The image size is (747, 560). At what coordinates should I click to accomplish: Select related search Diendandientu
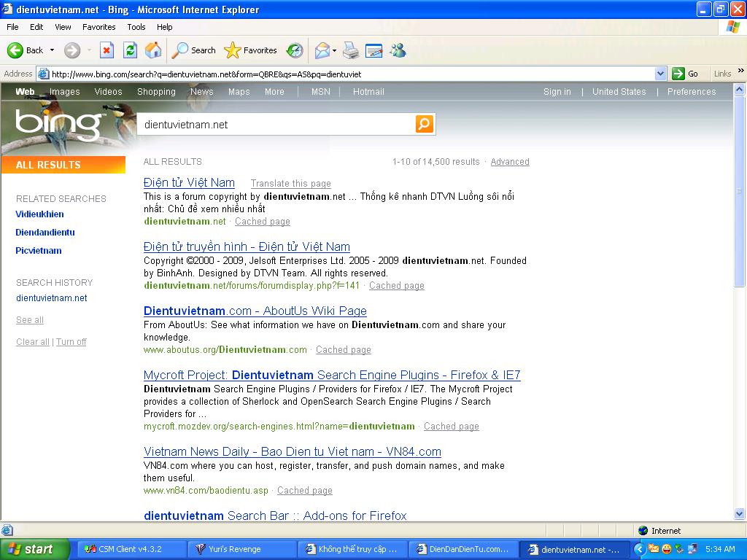tap(45, 233)
